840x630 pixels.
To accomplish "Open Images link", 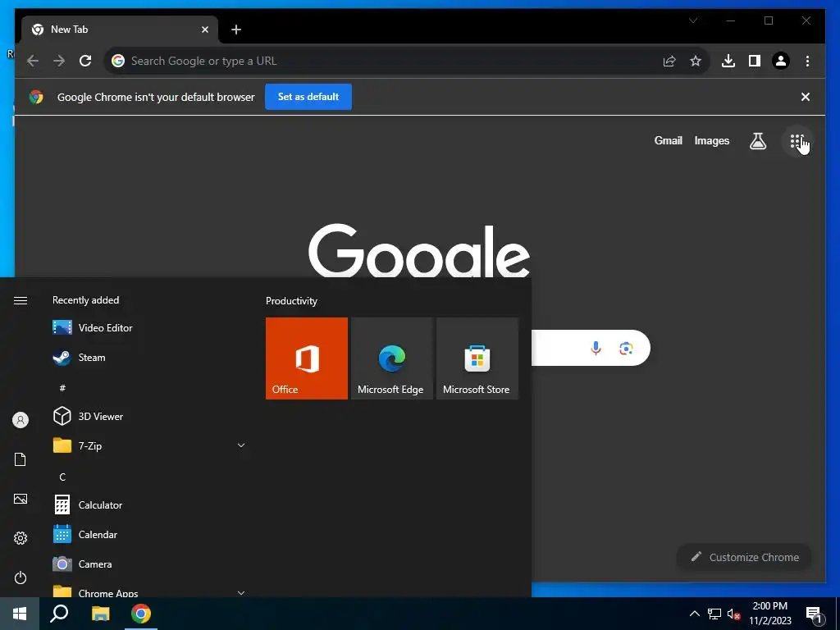I will (x=711, y=141).
